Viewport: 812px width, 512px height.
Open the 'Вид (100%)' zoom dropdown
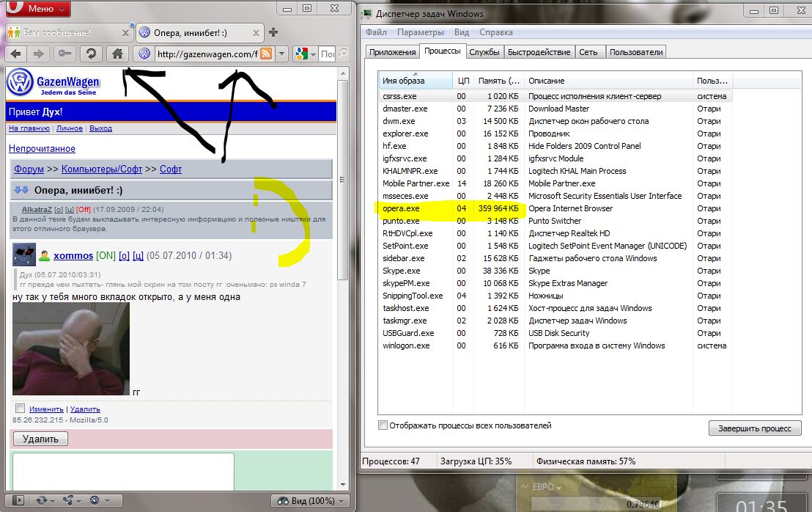pos(310,500)
